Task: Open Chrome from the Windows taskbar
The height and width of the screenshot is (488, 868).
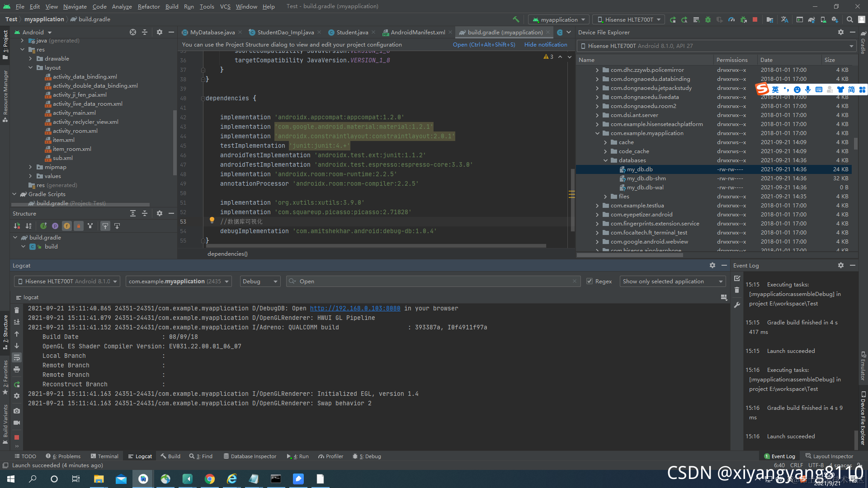Action: (210, 479)
